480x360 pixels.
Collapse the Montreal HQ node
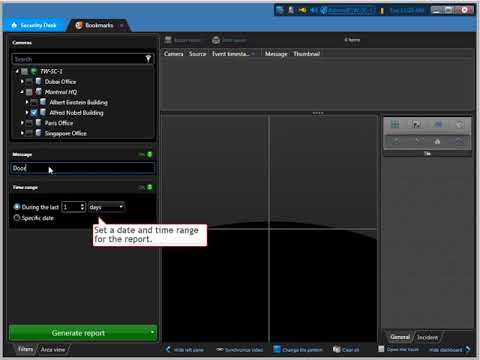pos(22,92)
